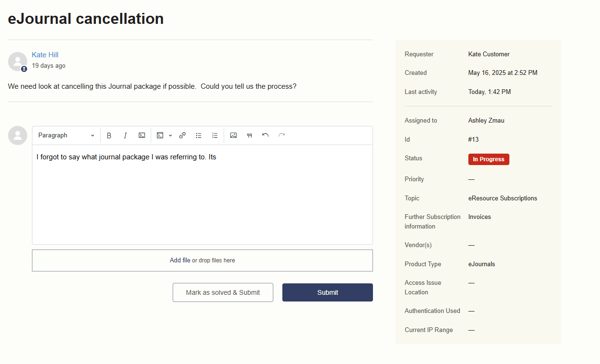Undo the last edit
600x364 pixels.
click(266, 135)
